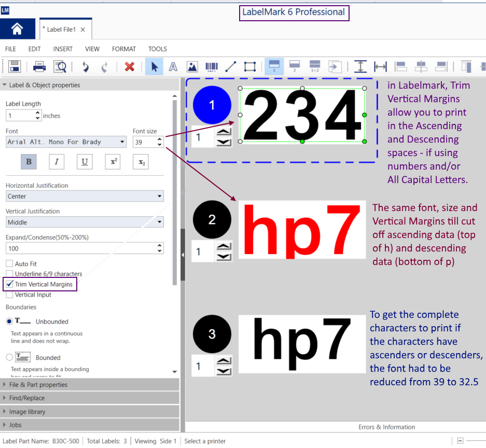Viewport: 486px width, 448px height.
Task: Click the Print icon
Action: click(x=39, y=66)
